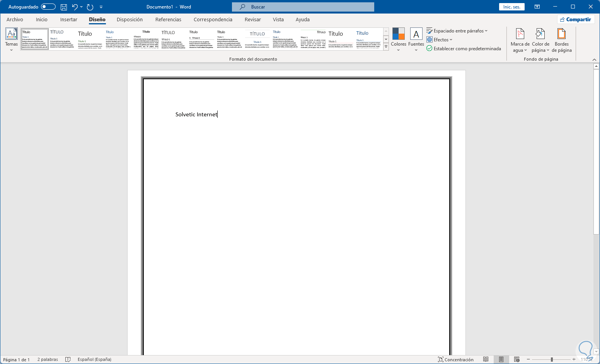Expand the undo history dropdown arrow

[82, 7]
